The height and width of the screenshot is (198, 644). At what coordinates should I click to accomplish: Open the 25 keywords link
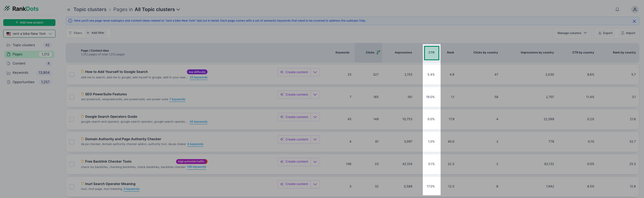coord(199,78)
